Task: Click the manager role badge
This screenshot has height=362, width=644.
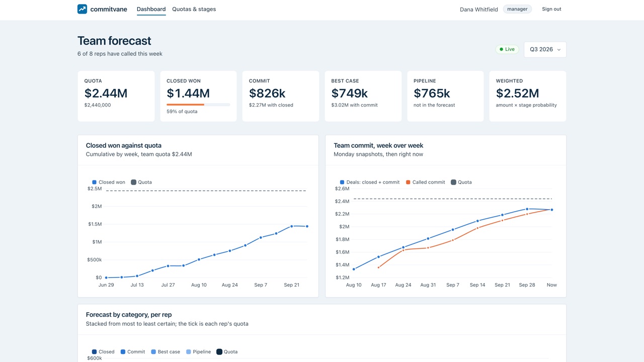Action: coord(517,9)
